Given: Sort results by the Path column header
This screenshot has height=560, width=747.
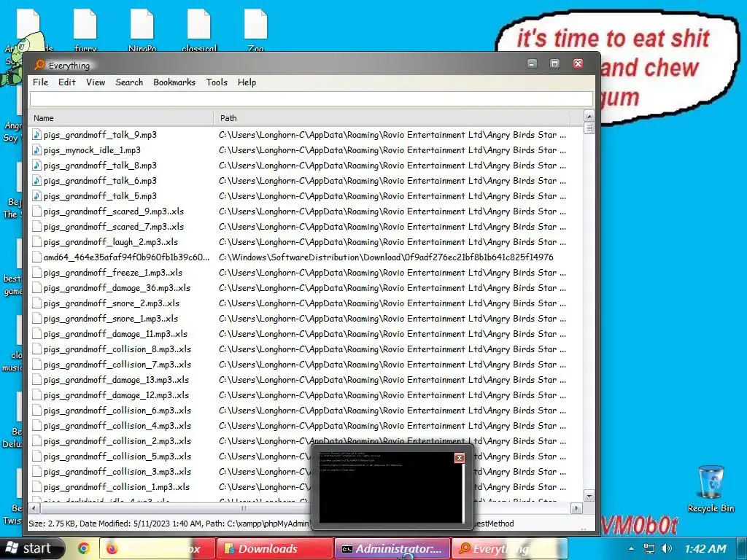Looking at the screenshot, I should pos(392,118).
